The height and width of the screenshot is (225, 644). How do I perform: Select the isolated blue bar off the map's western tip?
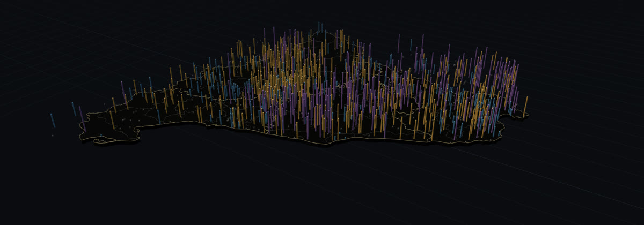53,121
